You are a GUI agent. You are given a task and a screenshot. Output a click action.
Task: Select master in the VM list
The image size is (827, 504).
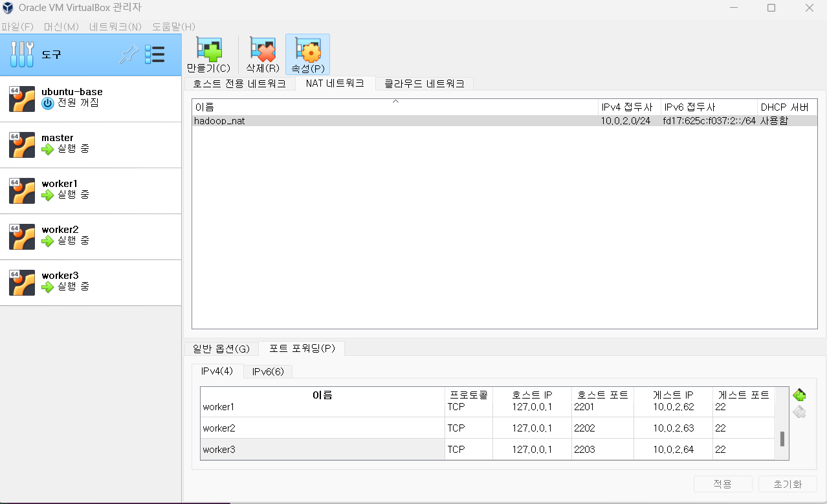[91, 145]
